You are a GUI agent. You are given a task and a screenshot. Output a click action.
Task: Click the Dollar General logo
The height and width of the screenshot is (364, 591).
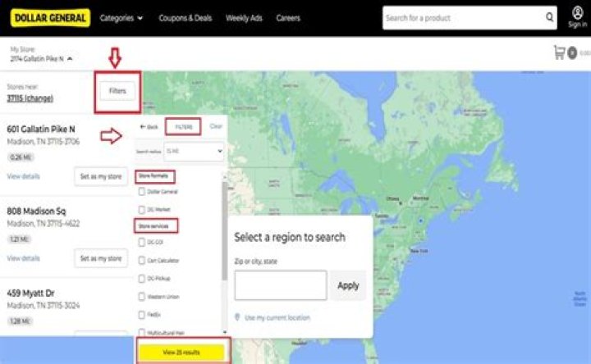[x=51, y=18]
